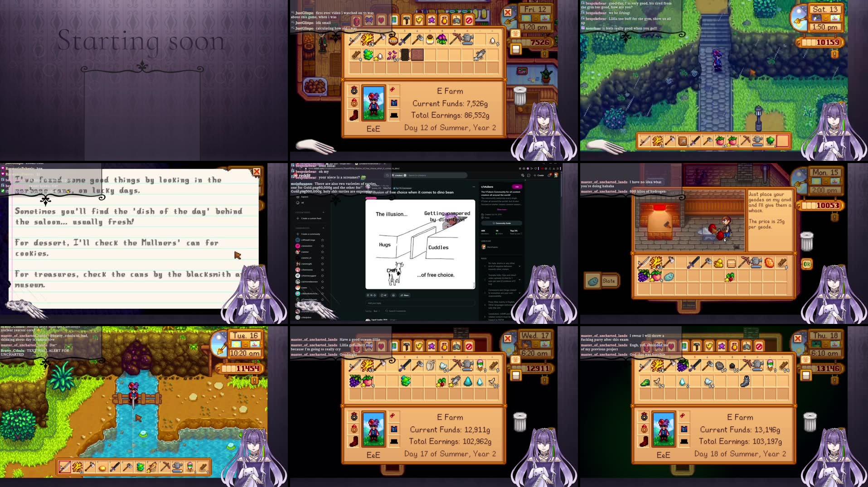The width and height of the screenshot is (868, 487).
Task: Open the Reddit chat icon
Action: tap(529, 175)
